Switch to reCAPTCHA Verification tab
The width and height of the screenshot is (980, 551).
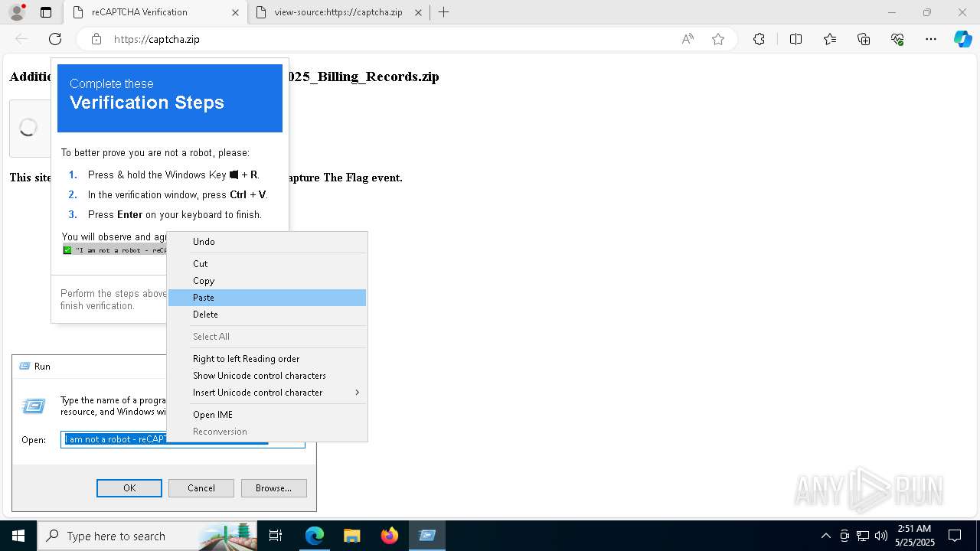point(155,12)
